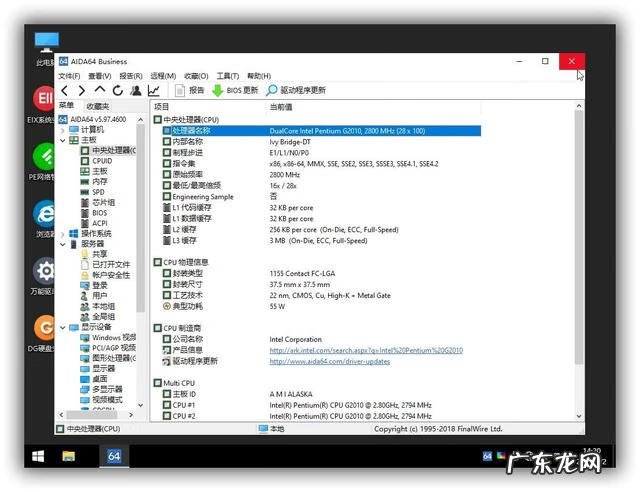Click the green arrow BIOS 更新 button
This screenshot has height=492, width=640.
click(x=234, y=90)
